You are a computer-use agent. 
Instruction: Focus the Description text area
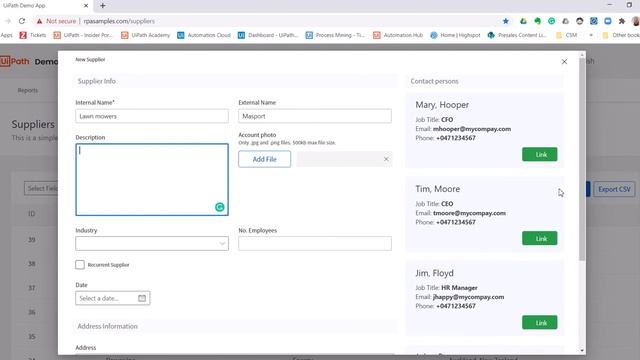(x=152, y=180)
